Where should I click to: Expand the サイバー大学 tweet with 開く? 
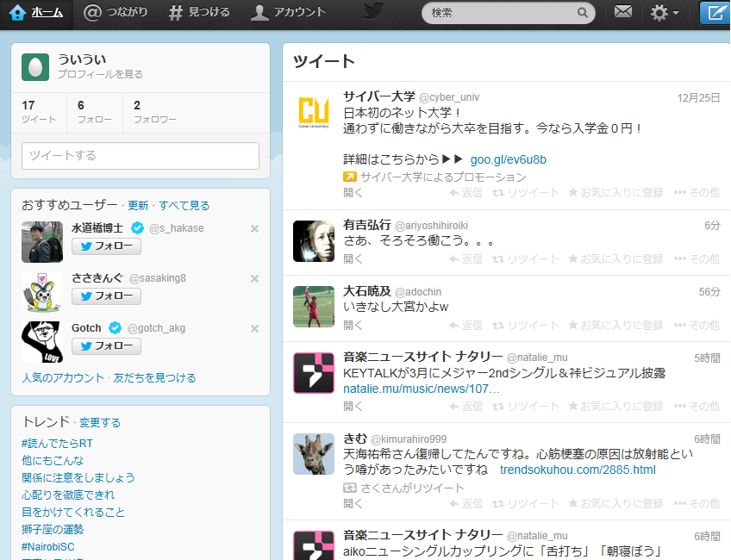click(x=353, y=193)
